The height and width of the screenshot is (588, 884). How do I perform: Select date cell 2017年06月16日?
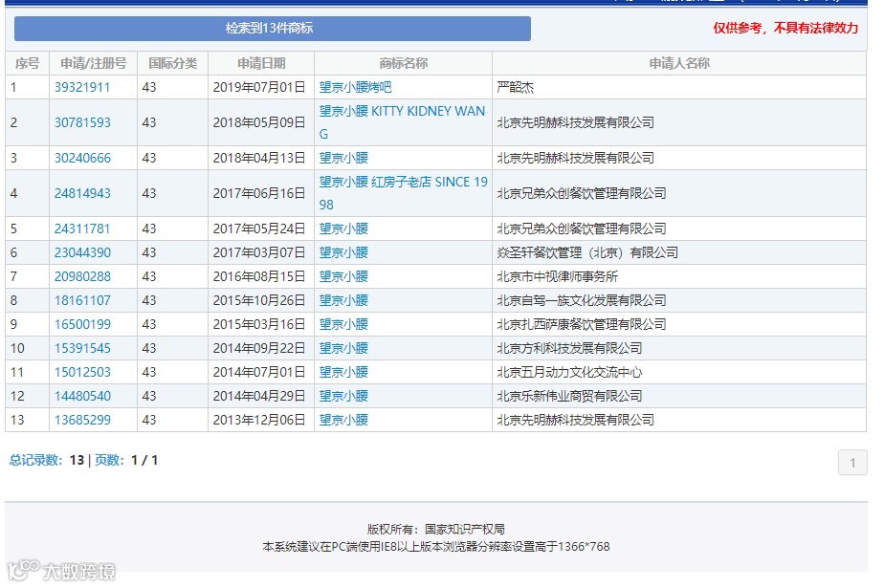259,194
